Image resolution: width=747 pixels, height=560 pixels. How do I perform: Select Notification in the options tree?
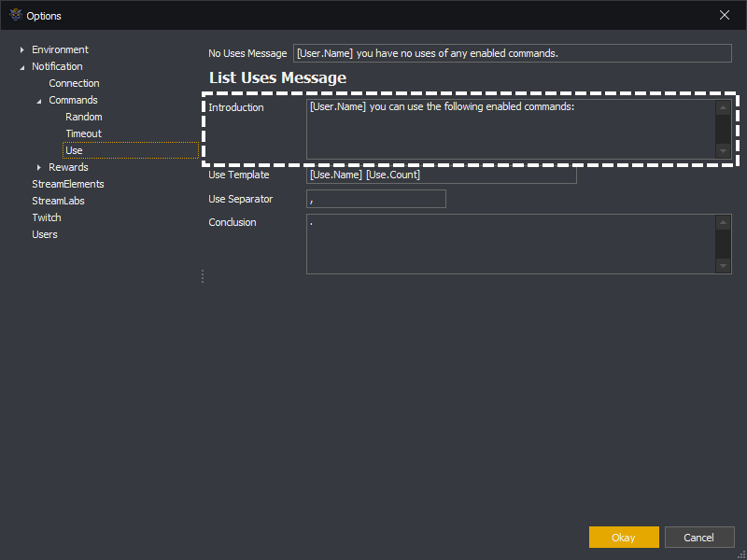tap(57, 66)
